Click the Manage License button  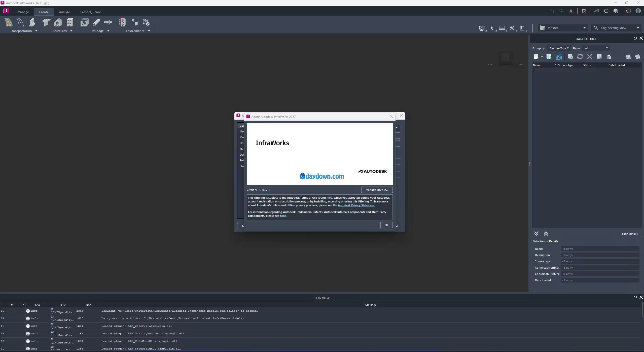coord(377,190)
